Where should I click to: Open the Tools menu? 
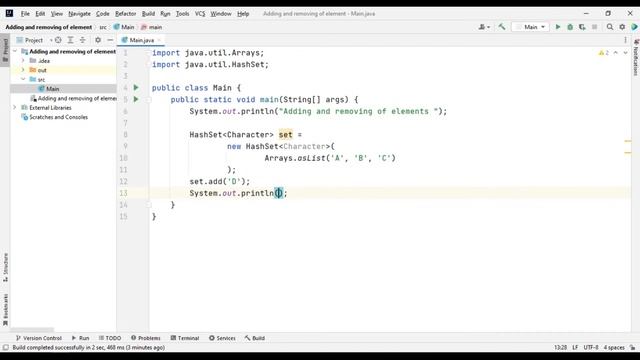(x=182, y=13)
